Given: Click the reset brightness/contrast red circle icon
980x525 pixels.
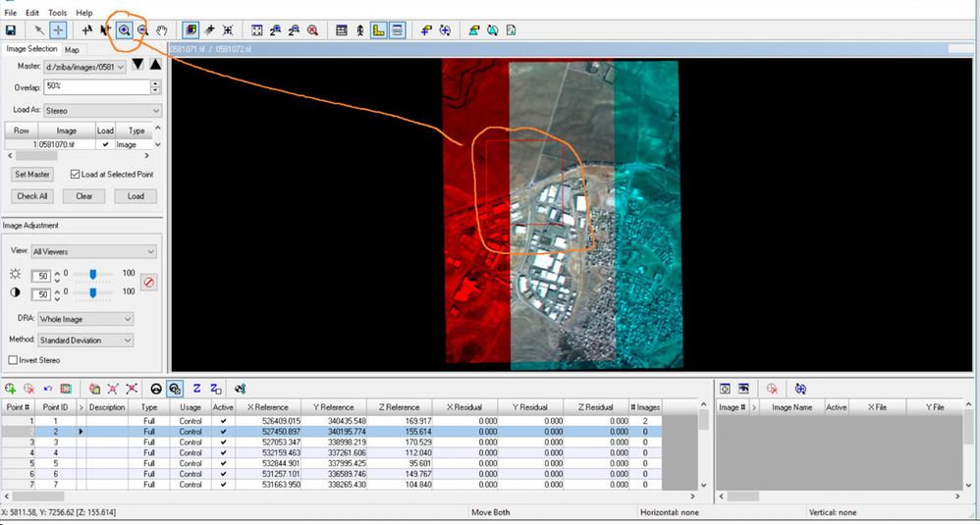Looking at the screenshot, I should point(148,283).
